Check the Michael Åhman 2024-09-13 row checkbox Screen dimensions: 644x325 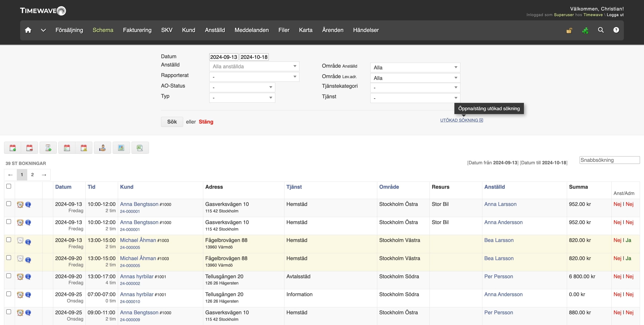(x=9, y=240)
